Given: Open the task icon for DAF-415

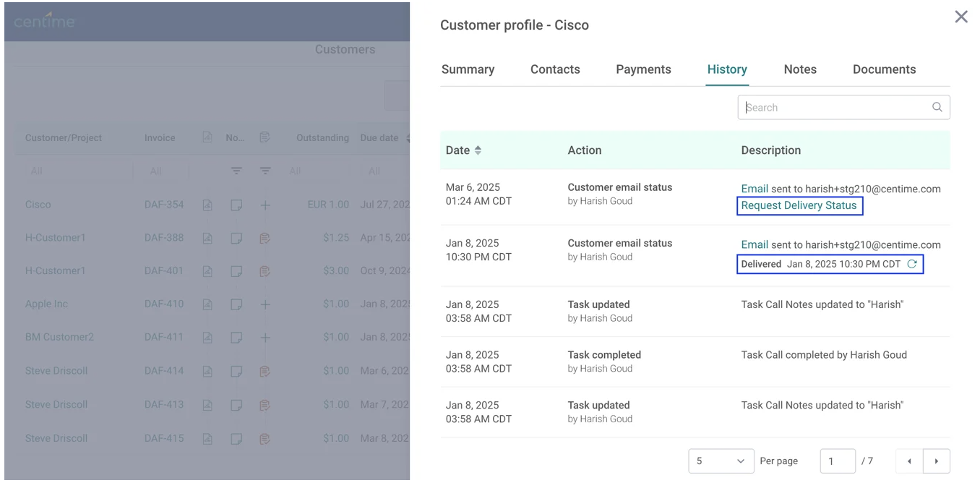Looking at the screenshot, I should click(x=265, y=438).
